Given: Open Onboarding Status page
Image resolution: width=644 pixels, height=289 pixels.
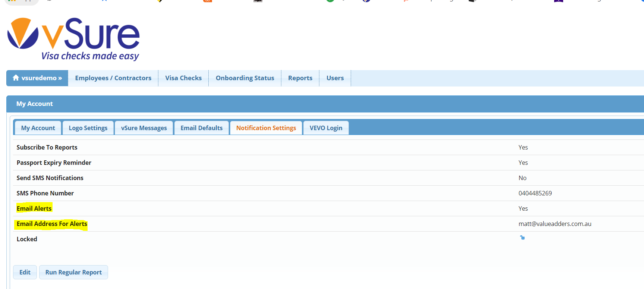Looking at the screenshot, I should point(245,78).
